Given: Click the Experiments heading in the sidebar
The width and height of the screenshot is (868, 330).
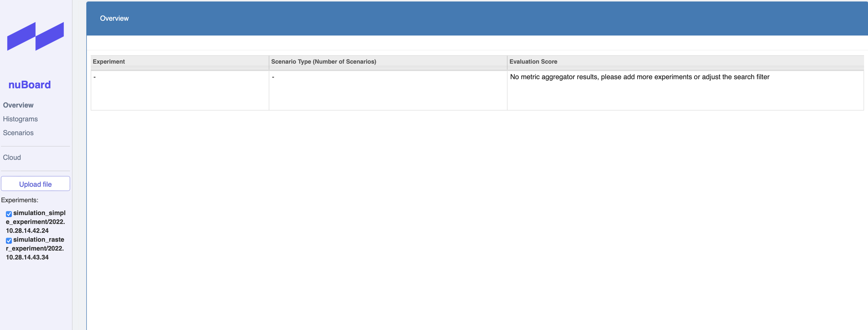Looking at the screenshot, I should coord(20,200).
